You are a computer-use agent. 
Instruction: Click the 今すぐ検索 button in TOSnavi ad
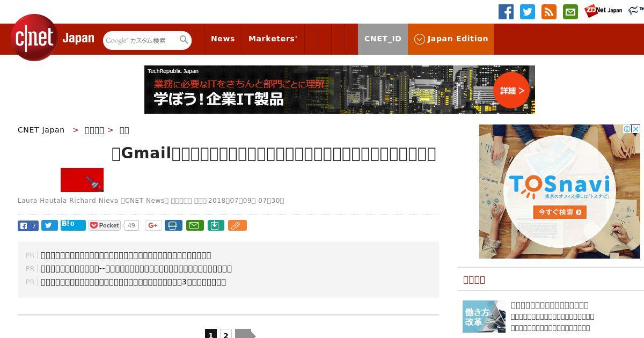[560, 212]
